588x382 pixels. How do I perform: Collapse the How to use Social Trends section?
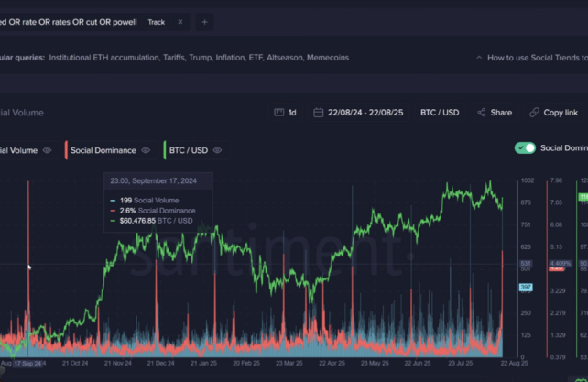(x=479, y=58)
